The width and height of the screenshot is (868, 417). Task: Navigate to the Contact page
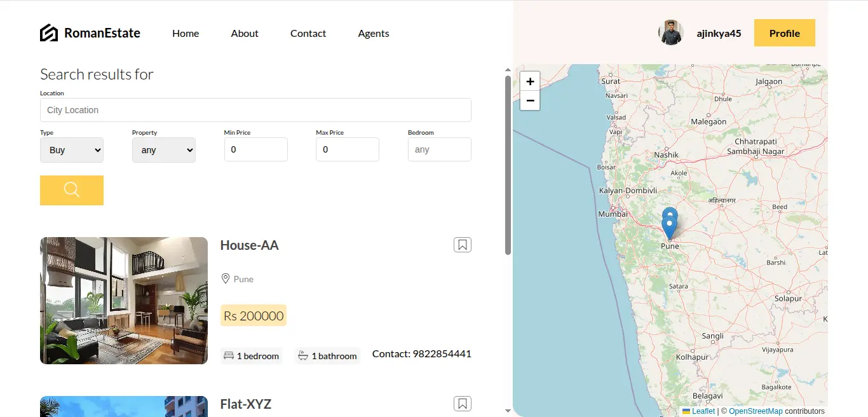[308, 34]
